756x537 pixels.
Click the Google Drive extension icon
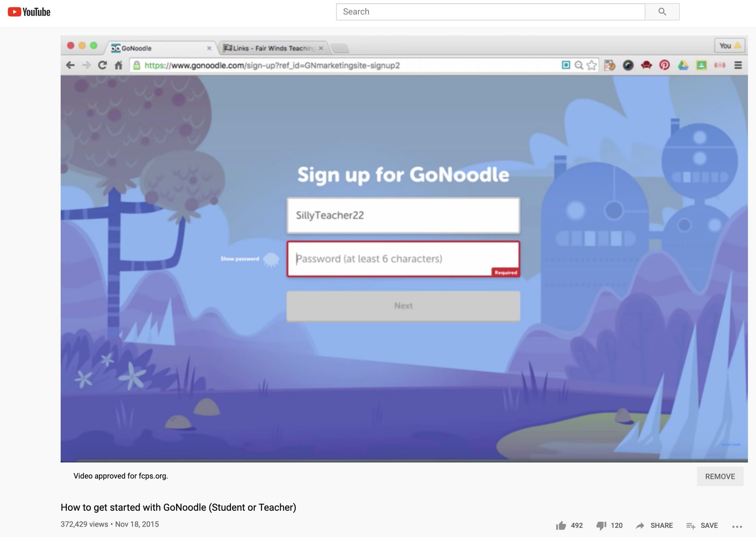point(683,66)
